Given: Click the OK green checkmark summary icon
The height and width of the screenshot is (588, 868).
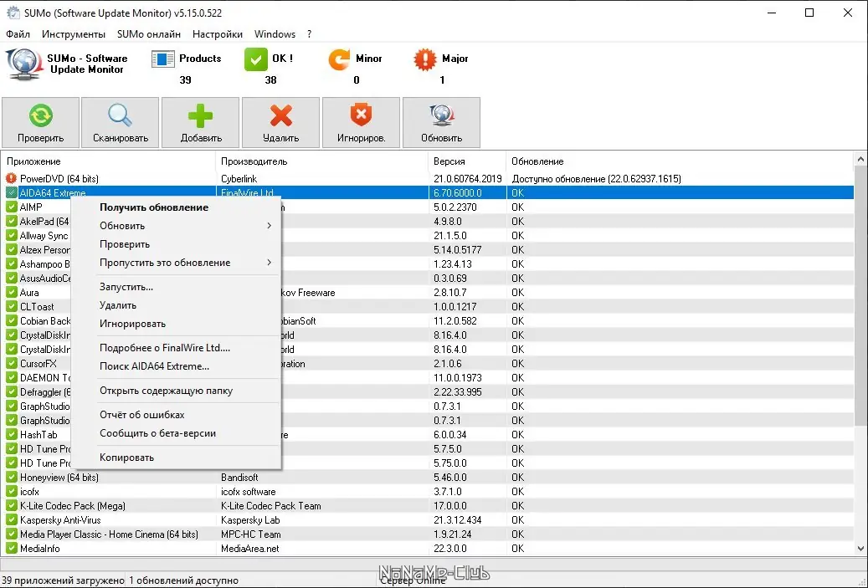Looking at the screenshot, I should pyautogui.click(x=256, y=59).
